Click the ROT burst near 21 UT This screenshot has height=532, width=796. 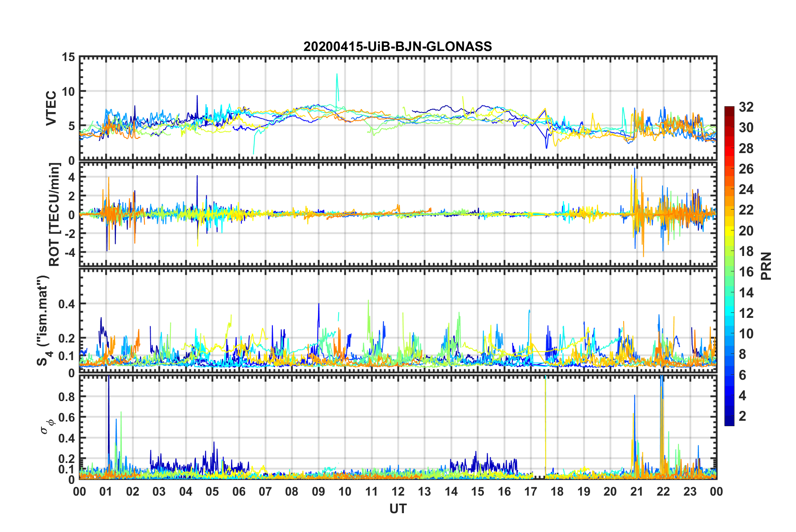(x=637, y=212)
